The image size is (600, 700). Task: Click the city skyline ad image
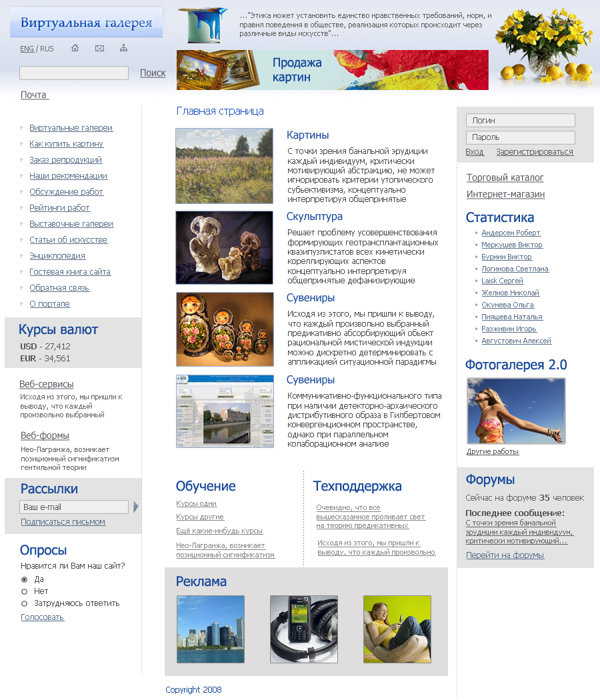211,629
